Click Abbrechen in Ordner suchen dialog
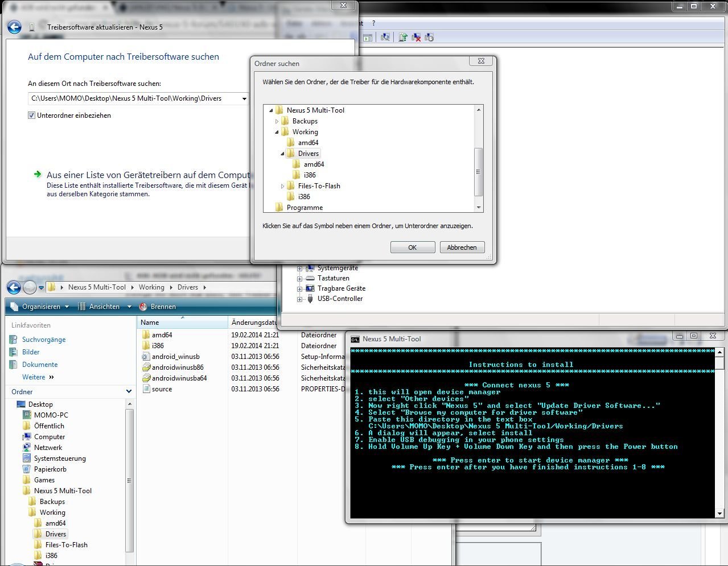 [462, 247]
